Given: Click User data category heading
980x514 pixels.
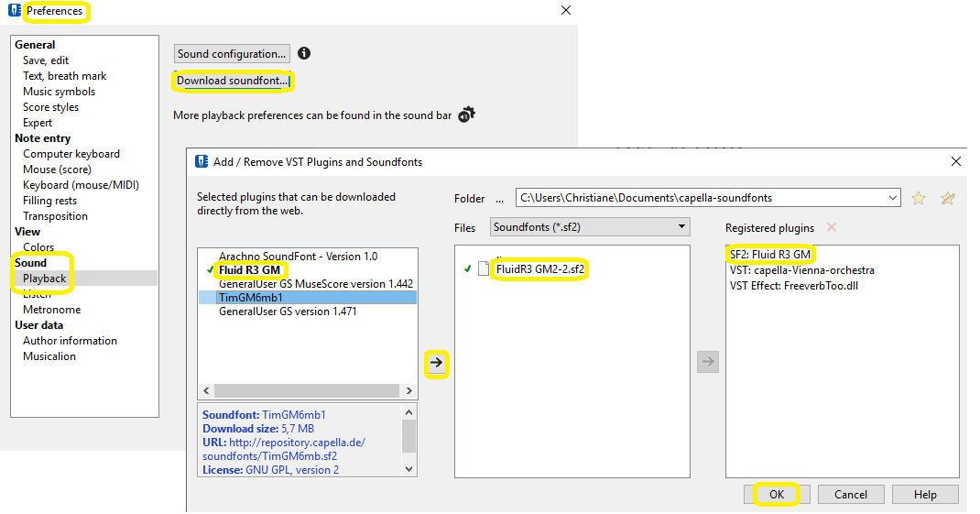Looking at the screenshot, I should [38, 325].
